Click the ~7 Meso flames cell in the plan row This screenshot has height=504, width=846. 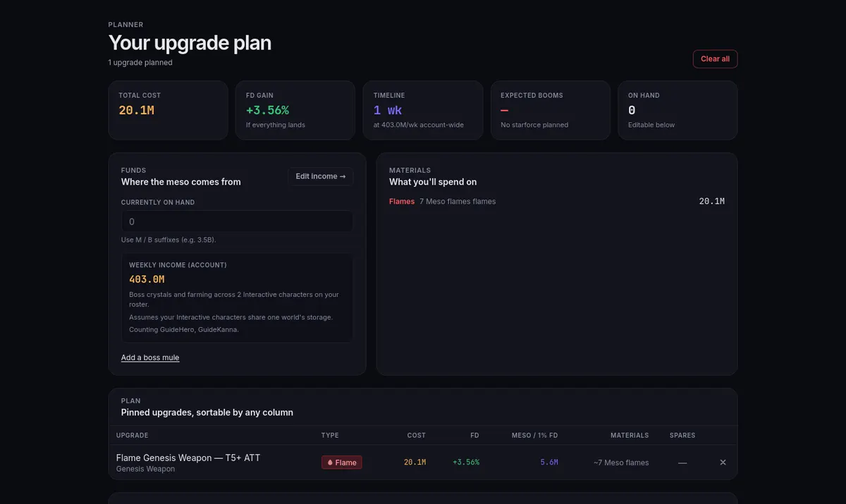[x=621, y=462]
